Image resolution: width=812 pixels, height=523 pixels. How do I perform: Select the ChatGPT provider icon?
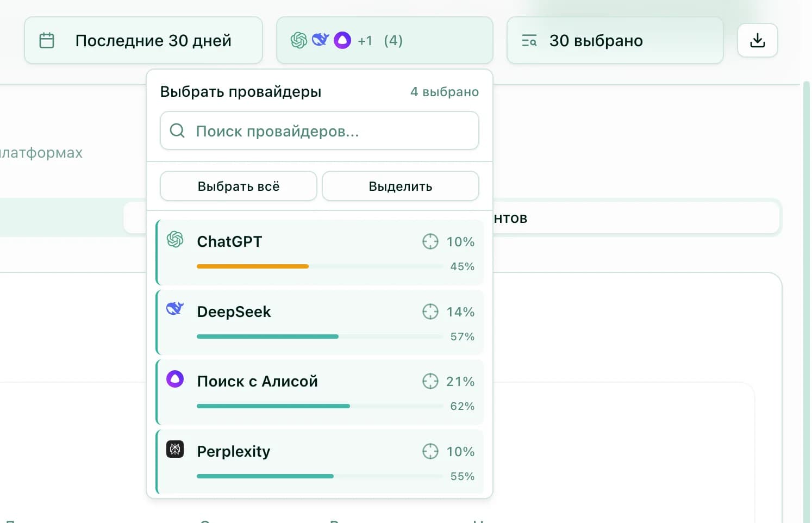click(x=175, y=241)
